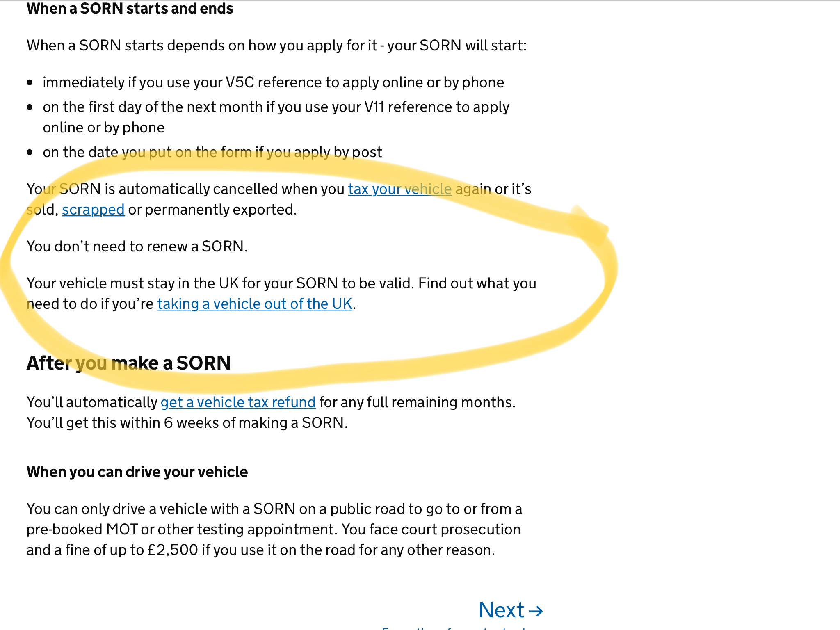This screenshot has width=840, height=630.
Task: Click the 'When a SORN starts depends' paragraph
Action: [276, 46]
